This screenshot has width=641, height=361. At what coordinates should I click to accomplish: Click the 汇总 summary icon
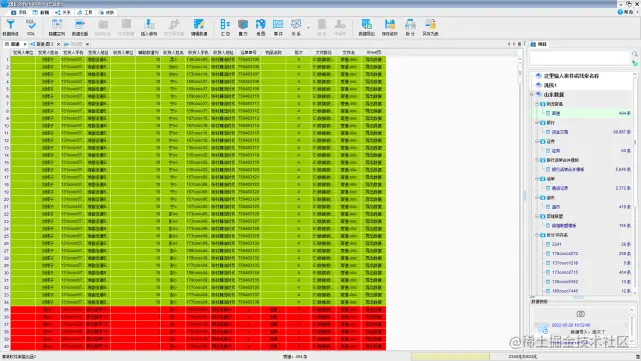tap(225, 27)
